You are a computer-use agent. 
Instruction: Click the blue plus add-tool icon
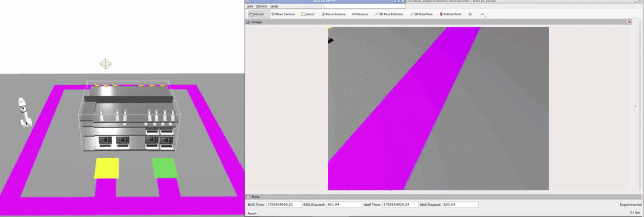(470, 14)
